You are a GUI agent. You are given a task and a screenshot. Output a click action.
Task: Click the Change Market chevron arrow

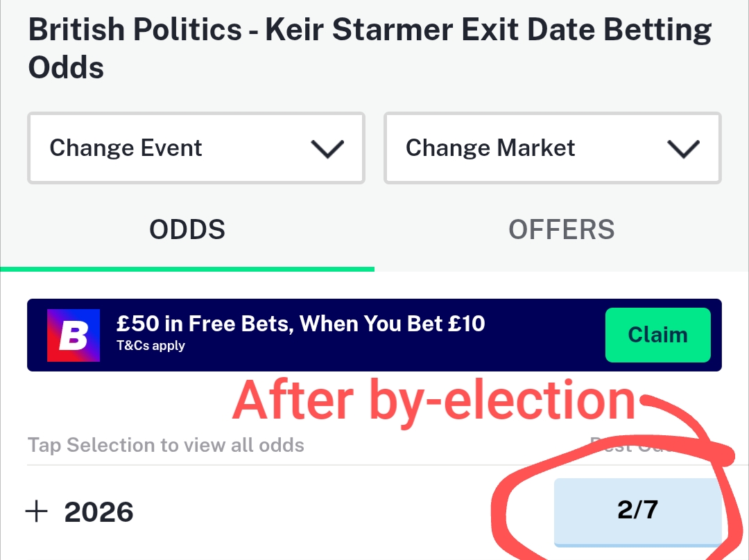click(x=683, y=148)
